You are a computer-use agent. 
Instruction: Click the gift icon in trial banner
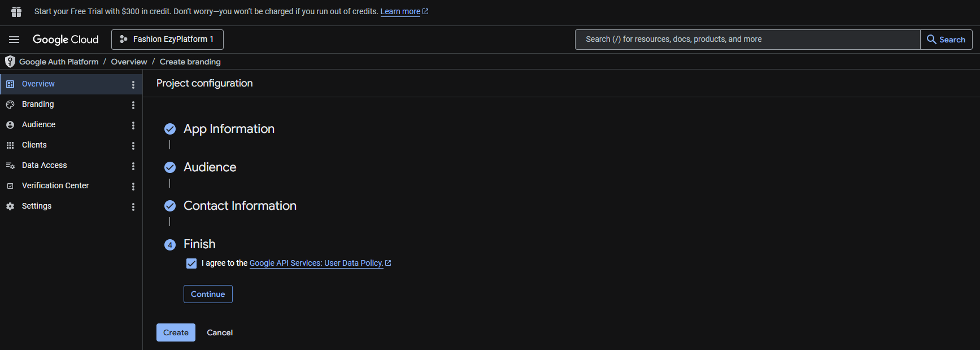(x=16, y=12)
